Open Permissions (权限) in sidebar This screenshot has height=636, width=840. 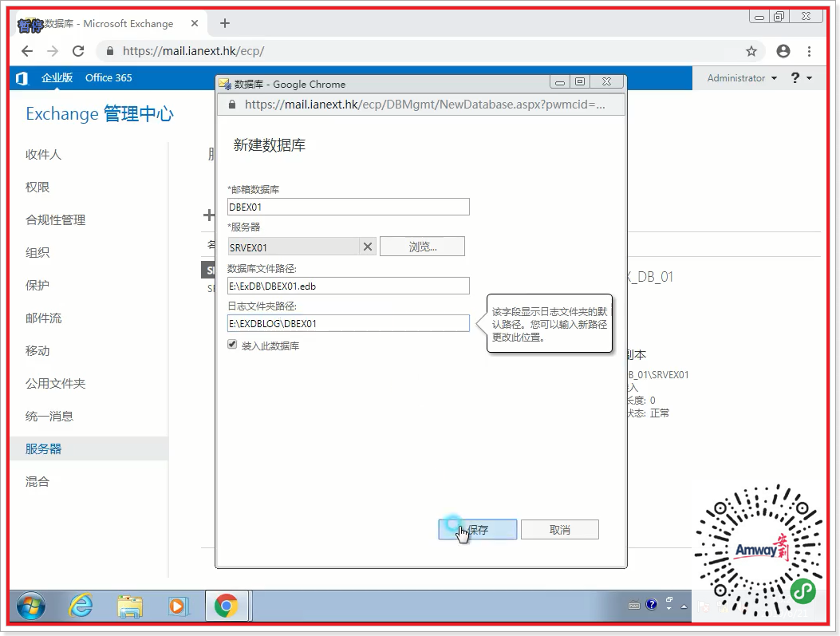[37, 187]
